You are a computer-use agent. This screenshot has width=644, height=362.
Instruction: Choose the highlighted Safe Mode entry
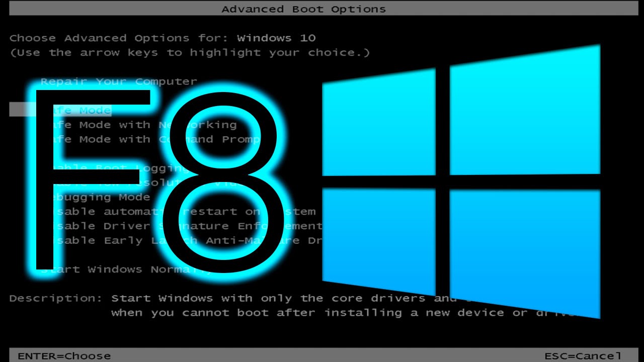60,110
